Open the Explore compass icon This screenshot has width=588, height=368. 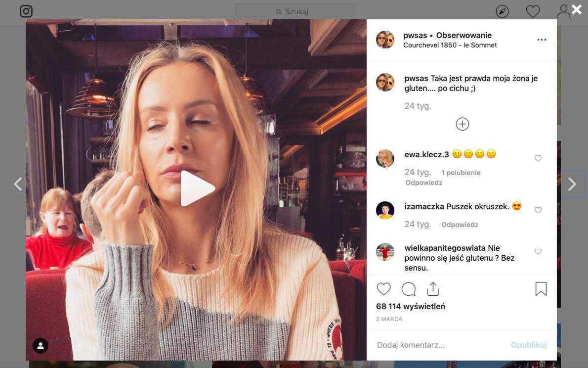tap(502, 12)
